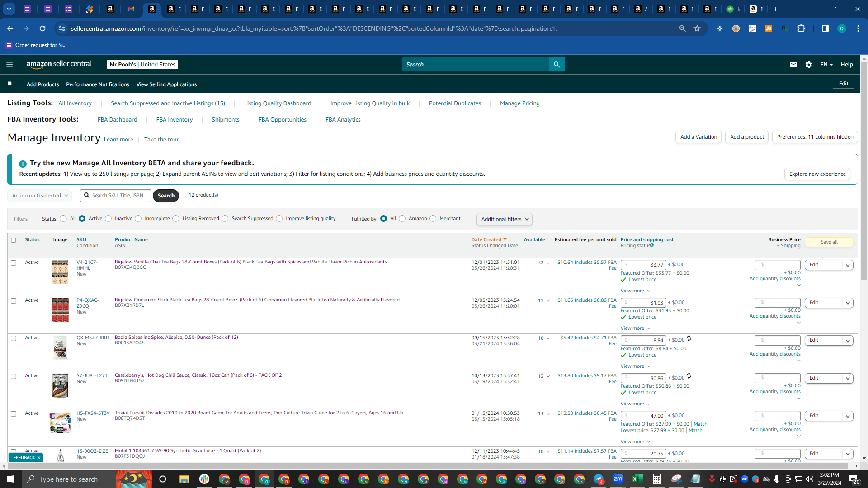868x488 pixels.
Task: Open the Seller Central hamburger menu
Action: click(x=9, y=65)
